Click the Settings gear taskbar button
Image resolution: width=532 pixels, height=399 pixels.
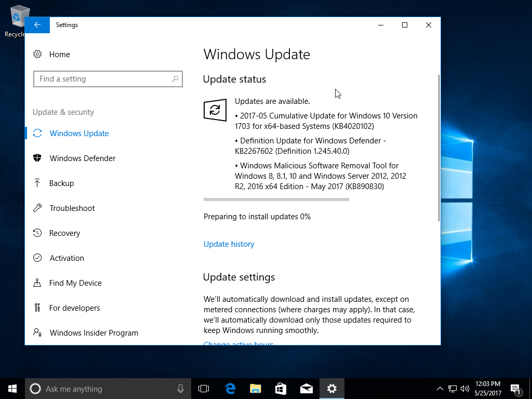coord(332,389)
